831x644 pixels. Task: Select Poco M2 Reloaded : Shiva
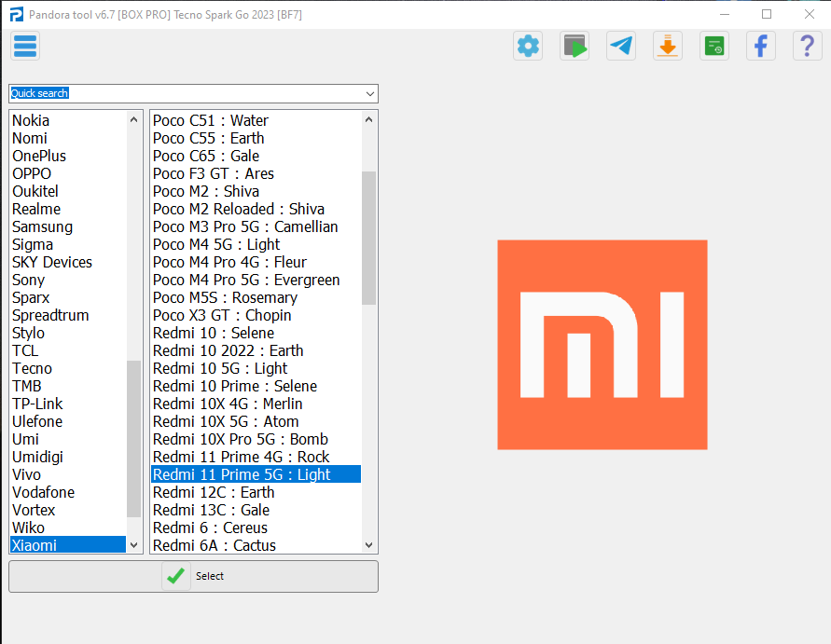pos(256,209)
